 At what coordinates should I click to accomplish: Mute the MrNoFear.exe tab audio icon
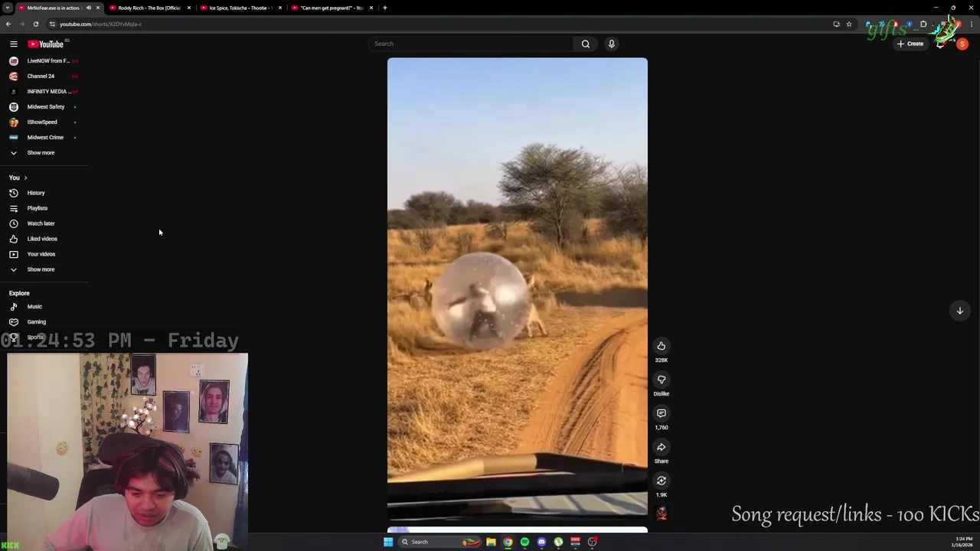click(89, 8)
